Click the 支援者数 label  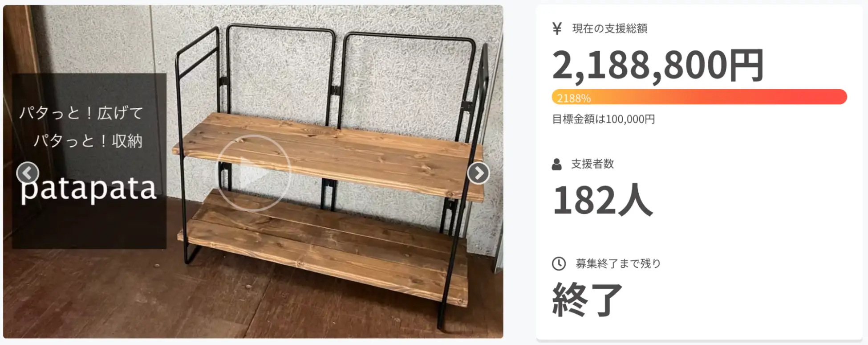pos(592,164)
